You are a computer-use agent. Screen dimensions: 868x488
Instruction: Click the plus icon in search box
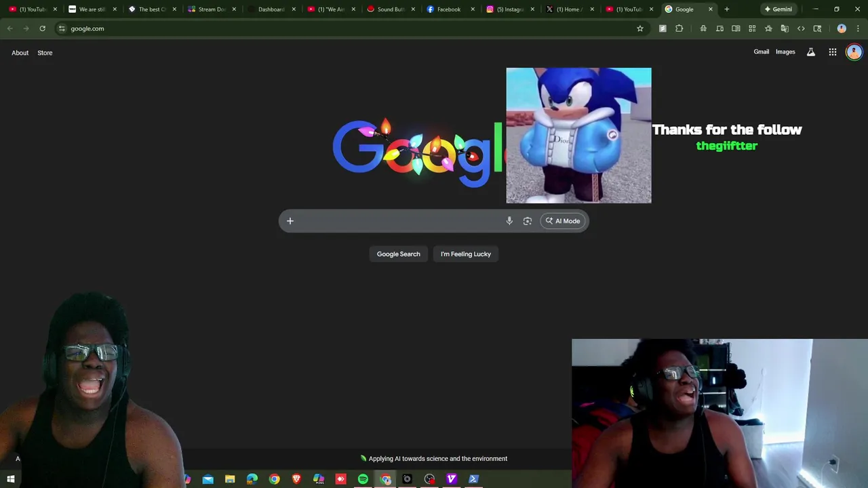(290, 221)
